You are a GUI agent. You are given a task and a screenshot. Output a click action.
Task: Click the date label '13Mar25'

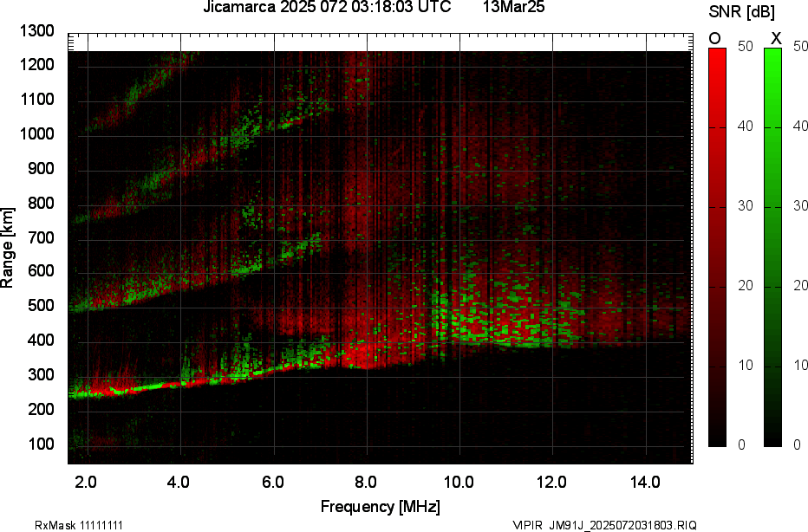(513, 7)
